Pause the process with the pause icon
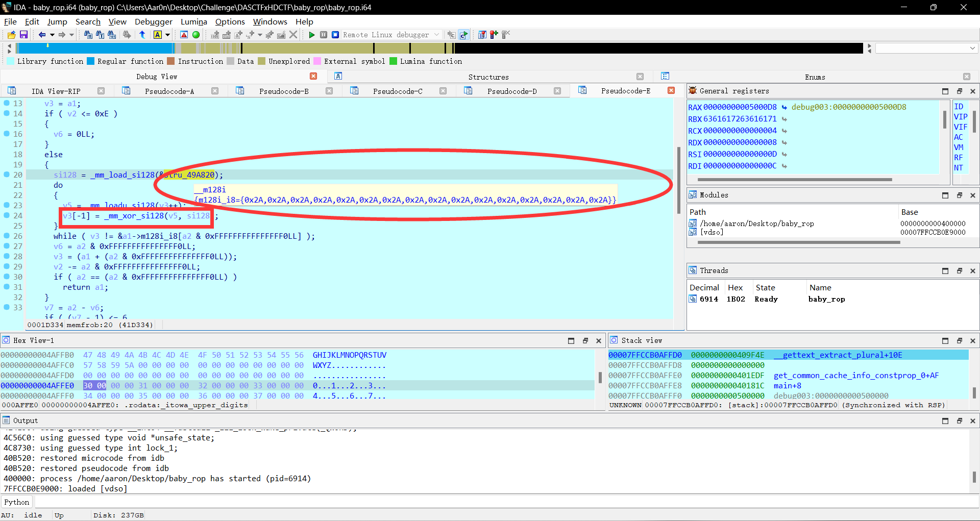The image size is (980, 521). pyautogui.click(x=324, y=35)
